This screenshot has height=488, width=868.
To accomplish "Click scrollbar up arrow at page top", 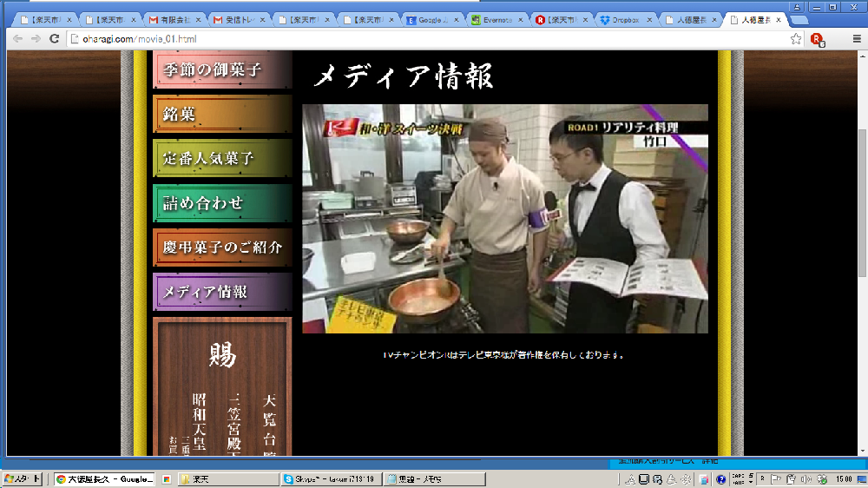I will pyautogui.click(x=862, y=56).
